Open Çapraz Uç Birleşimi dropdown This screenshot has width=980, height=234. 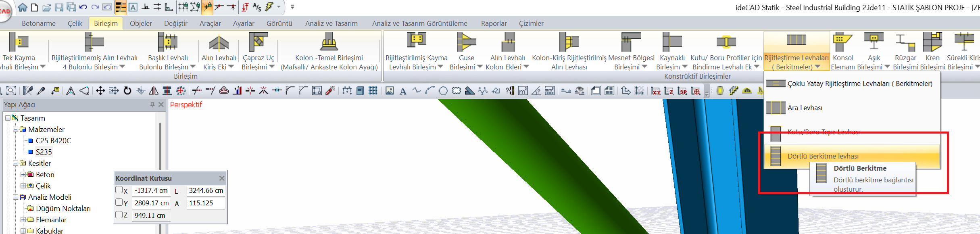(x=272, y=67)
